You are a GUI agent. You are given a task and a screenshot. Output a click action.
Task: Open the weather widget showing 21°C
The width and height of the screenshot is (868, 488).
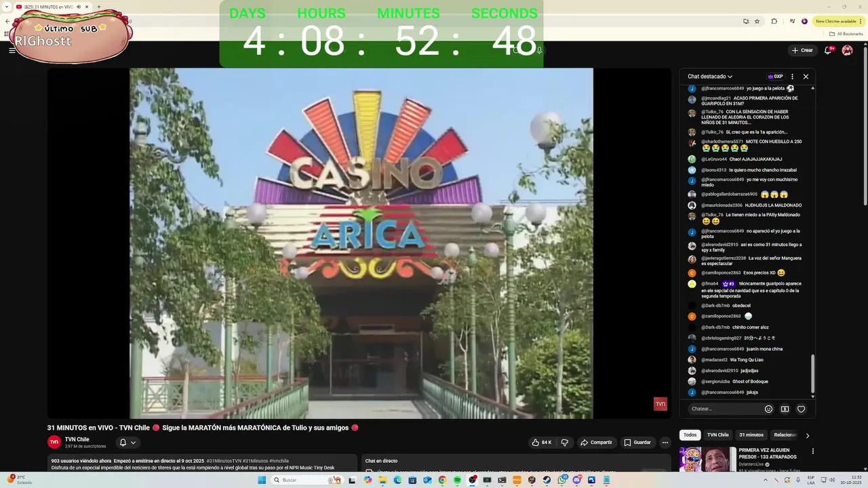click(18, 479)
